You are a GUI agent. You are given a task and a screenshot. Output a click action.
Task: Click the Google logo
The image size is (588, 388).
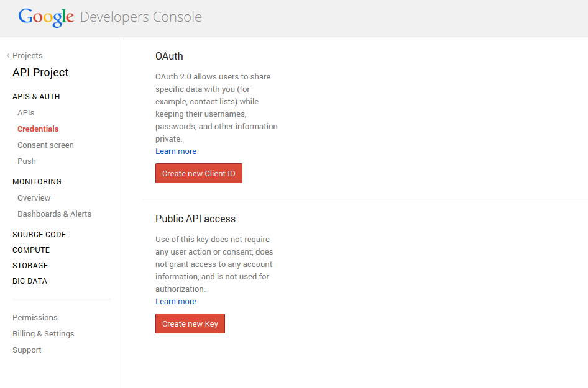(46, 17)
